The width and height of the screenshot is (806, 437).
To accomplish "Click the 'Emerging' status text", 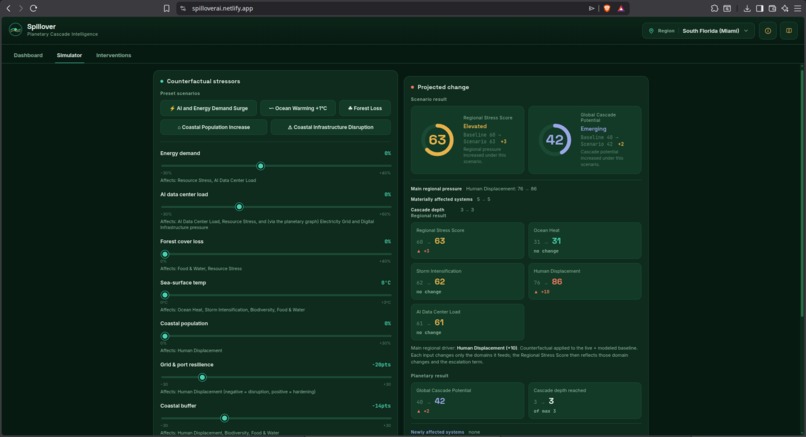I will pyautogui.click(x=593, y=129).
